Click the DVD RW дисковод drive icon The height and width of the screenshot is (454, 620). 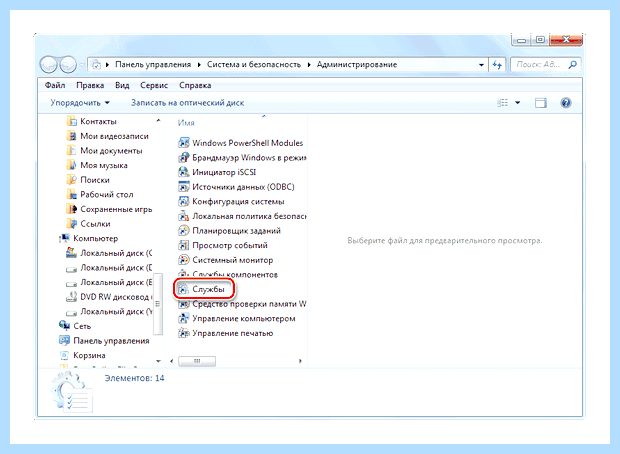pos(72,297)
